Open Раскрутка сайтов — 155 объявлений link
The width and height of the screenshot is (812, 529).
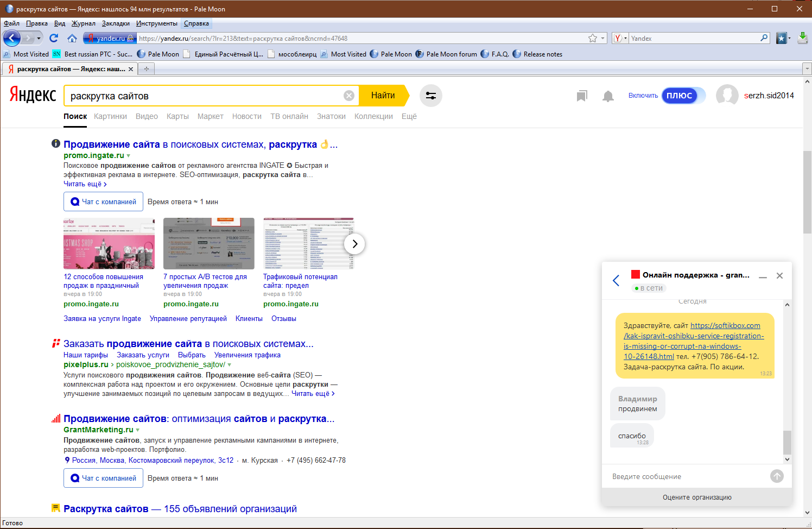click(x=180, y=509)
